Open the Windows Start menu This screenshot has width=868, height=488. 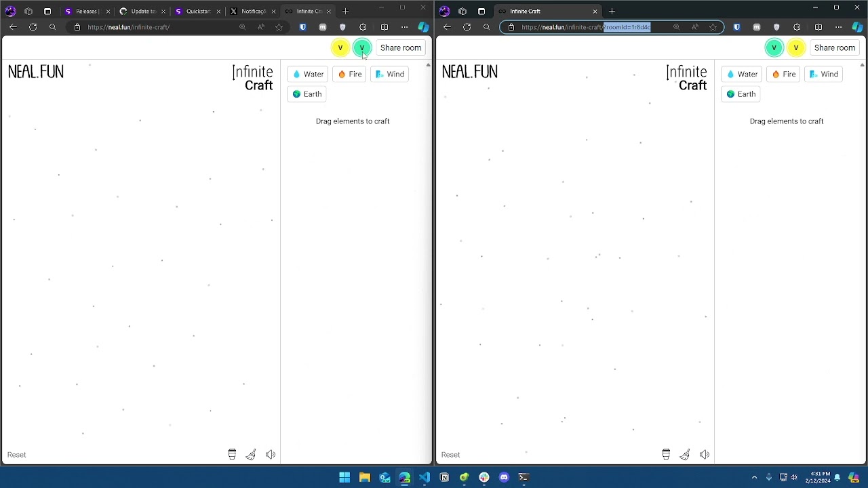344,477
